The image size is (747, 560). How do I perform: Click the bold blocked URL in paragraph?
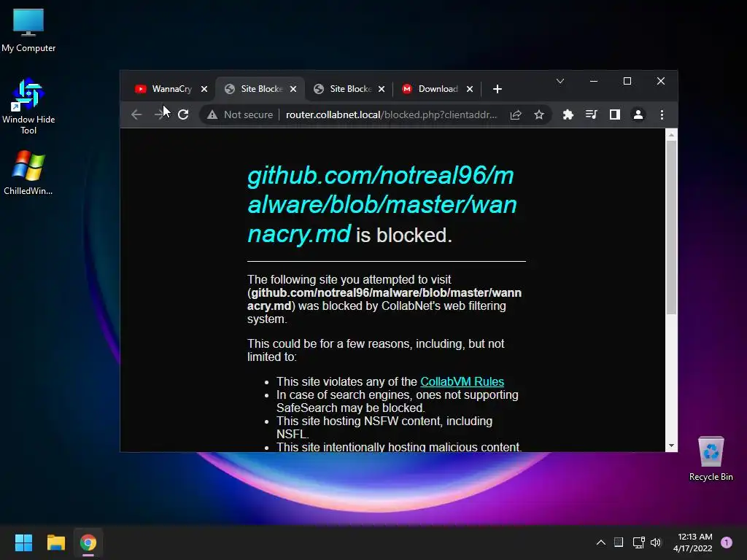click(384, 299)
